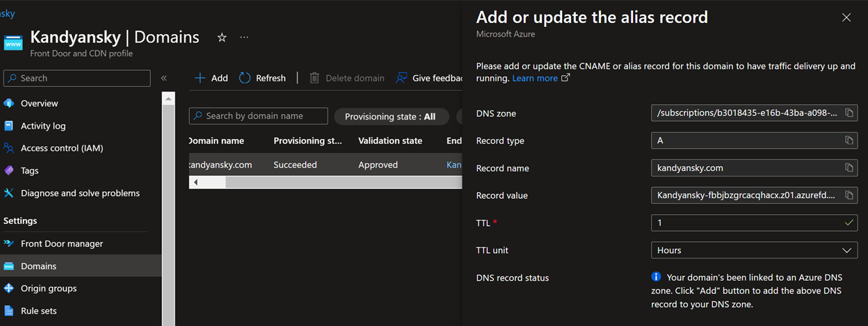
Task: Copy the DNS zone value
Action: click(849, 113)
